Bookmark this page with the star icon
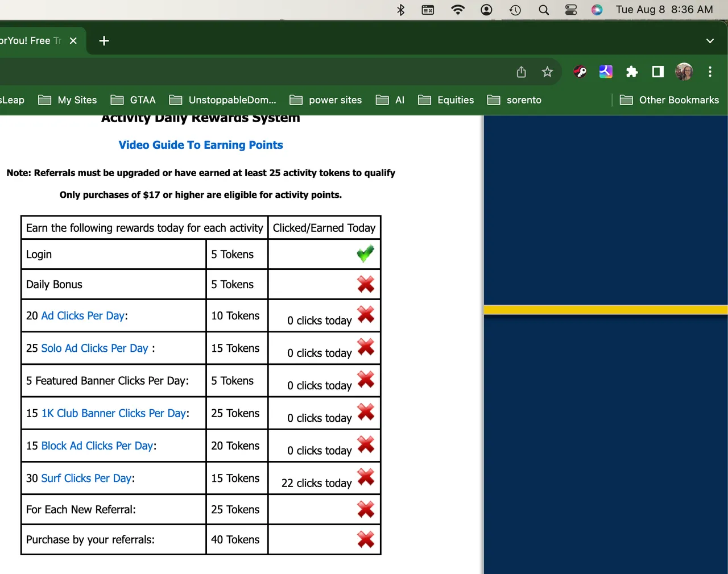 click(547, 72)
